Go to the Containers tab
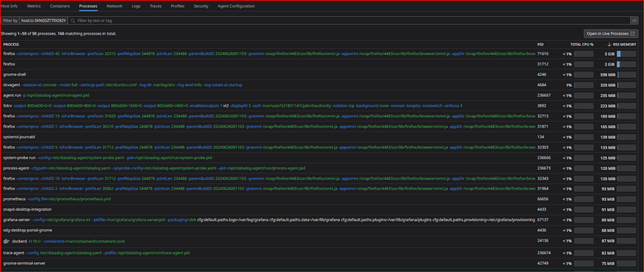Image resolution: width=644 pixels, height=272 pixels. pyautogui.click(x=60, y=6)
